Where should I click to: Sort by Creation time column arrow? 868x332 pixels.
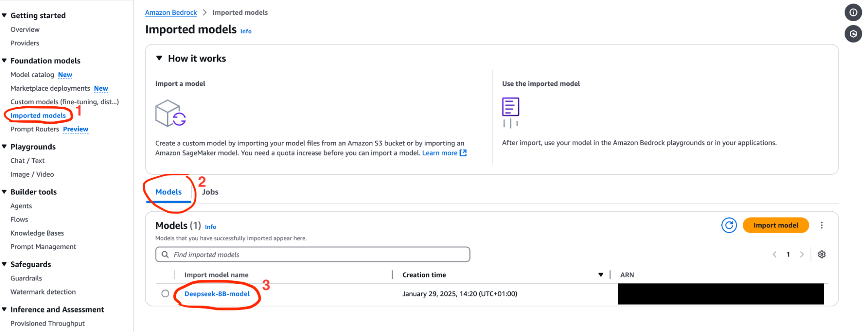[x=601, y=275]
